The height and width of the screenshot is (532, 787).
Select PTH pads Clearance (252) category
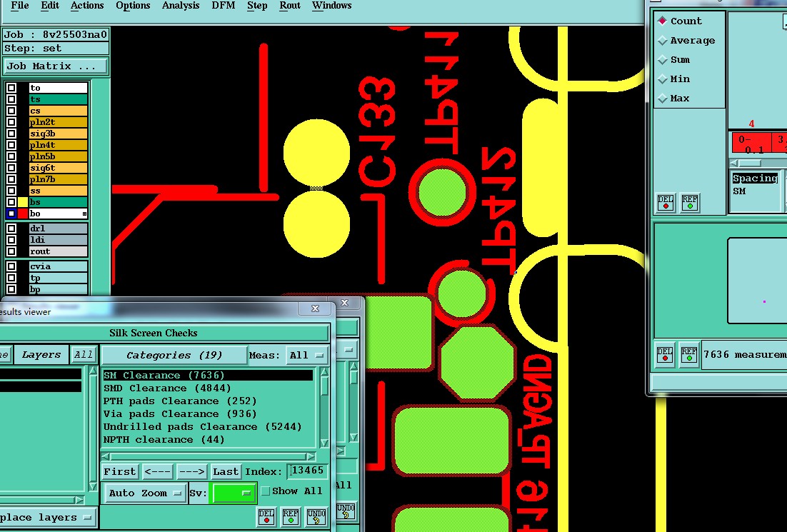click(208, 401)
